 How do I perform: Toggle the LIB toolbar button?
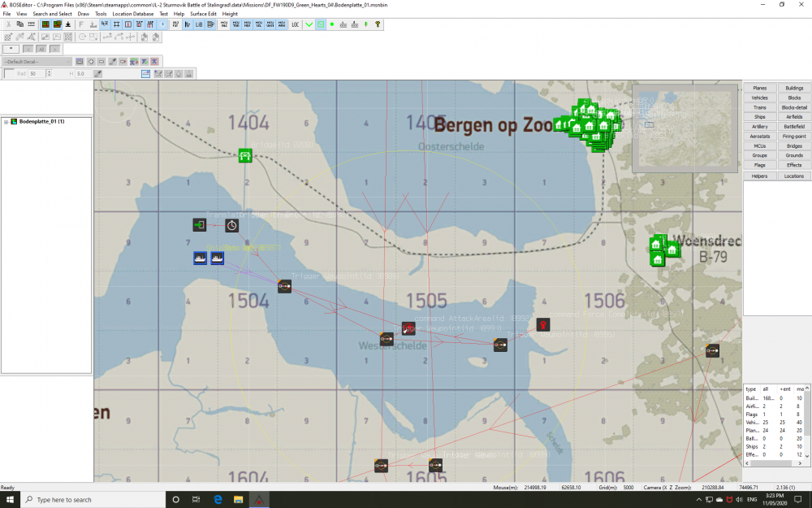[199, 24]
